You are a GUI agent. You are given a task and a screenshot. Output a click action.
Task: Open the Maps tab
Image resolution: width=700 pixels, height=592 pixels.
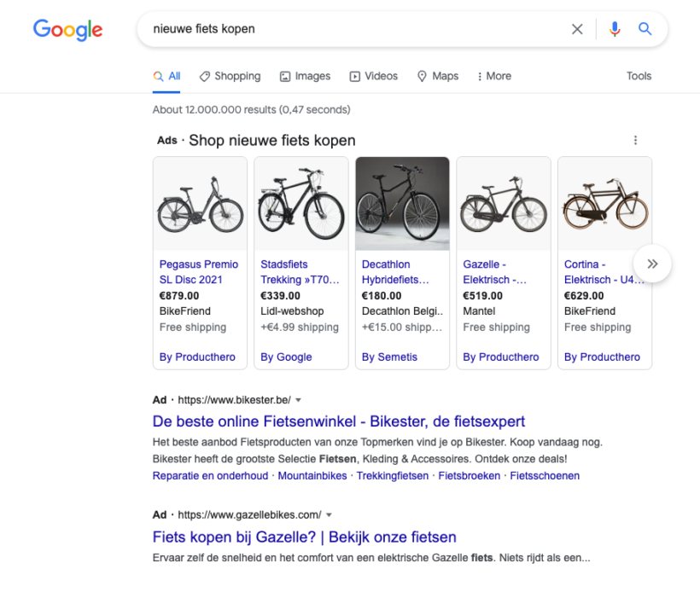438,76
